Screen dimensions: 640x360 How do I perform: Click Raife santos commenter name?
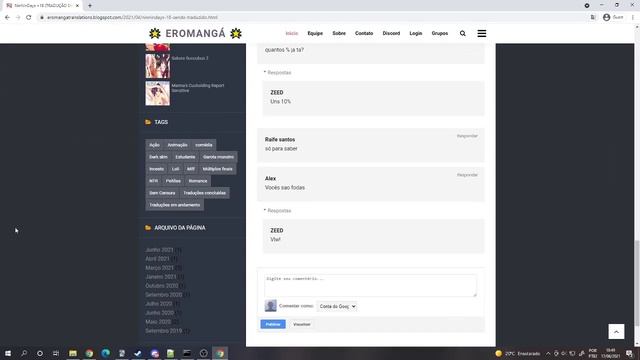pos(280,140)
